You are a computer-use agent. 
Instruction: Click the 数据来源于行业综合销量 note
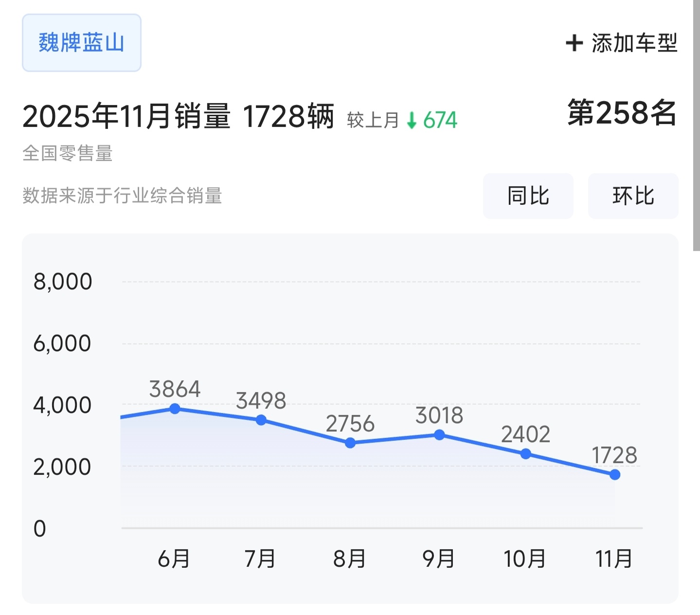pyautogui.click(x=122, y=196)
